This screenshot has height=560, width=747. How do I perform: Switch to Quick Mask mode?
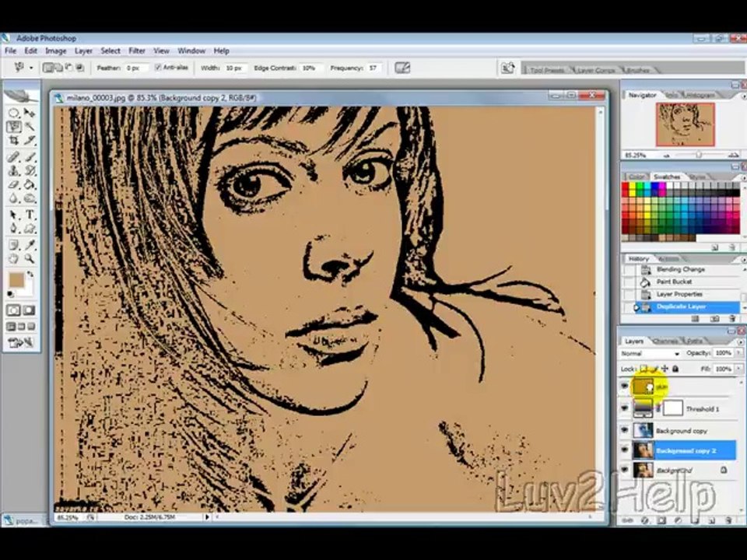coord(29,310)
